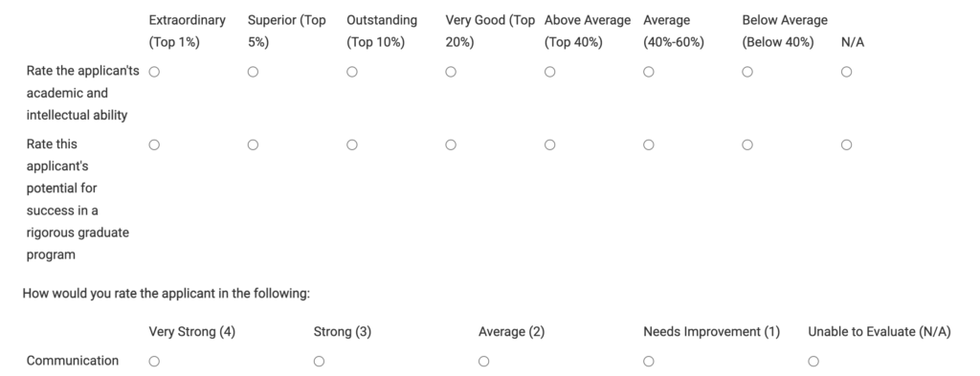The width and height of the screenshot is (980, 376).
Task: Select Above Average for graduate program potential
Action: coord(550,144)
